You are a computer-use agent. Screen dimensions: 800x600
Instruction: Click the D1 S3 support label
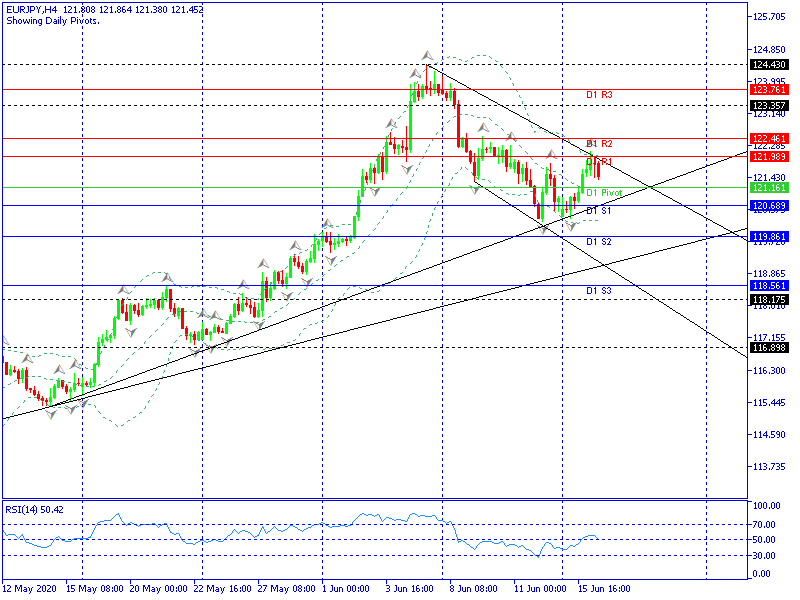click(x=599, y=291)
